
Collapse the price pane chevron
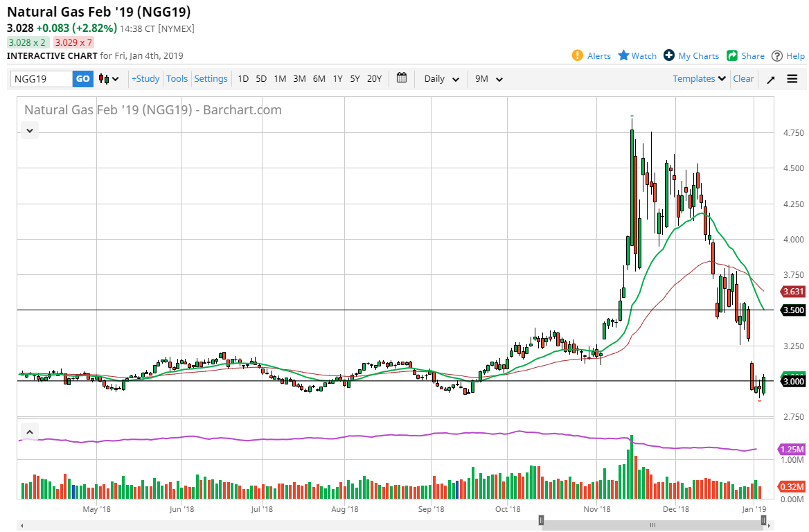pos(29,130)
